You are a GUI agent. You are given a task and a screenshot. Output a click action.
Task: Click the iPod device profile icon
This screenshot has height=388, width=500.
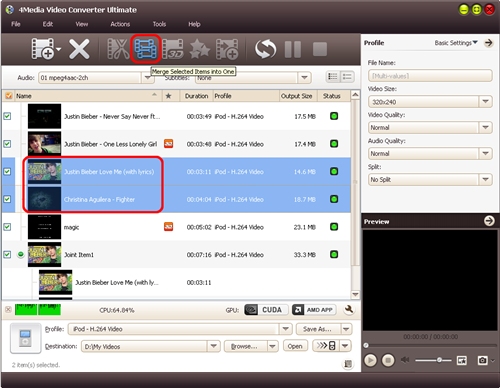pyautogui.click(x=26, y=338)
